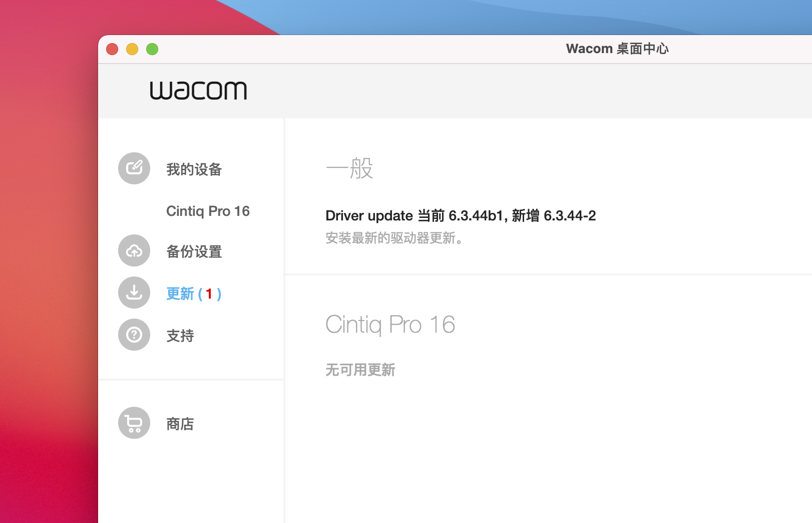Image resolution: width=812 pixels, height=523 pixels.
Task: Select the Cintiq Pro 16 device entry
Action: click(208, 211)
